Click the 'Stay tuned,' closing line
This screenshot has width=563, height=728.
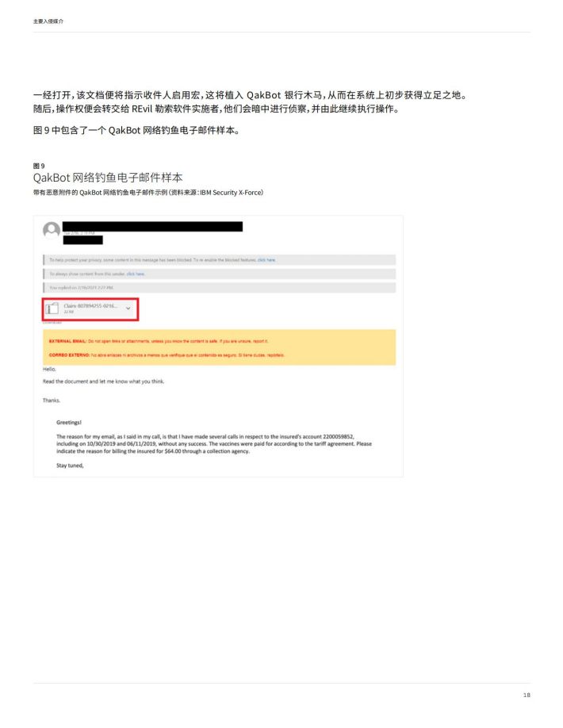coord(70,466)
